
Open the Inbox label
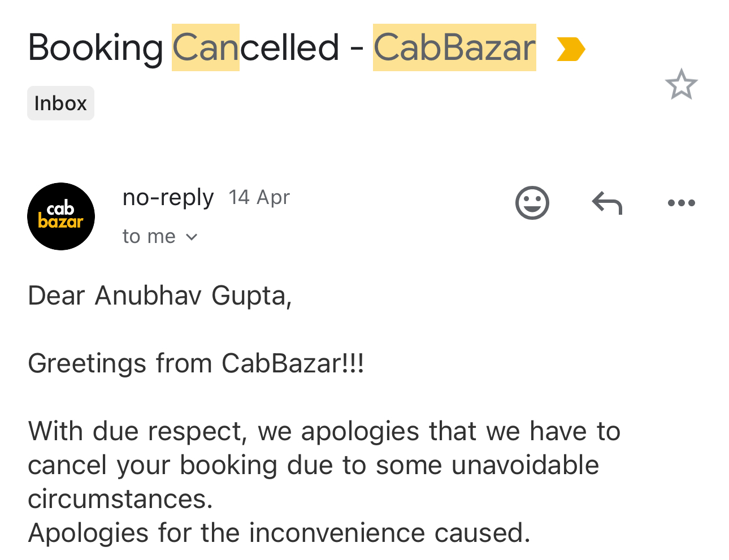point(60,103)
